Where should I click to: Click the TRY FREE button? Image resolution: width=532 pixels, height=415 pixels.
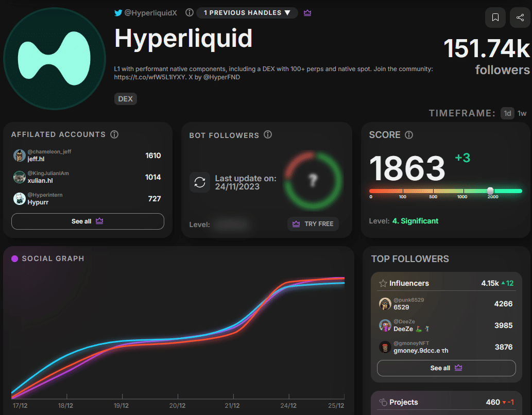313,224
